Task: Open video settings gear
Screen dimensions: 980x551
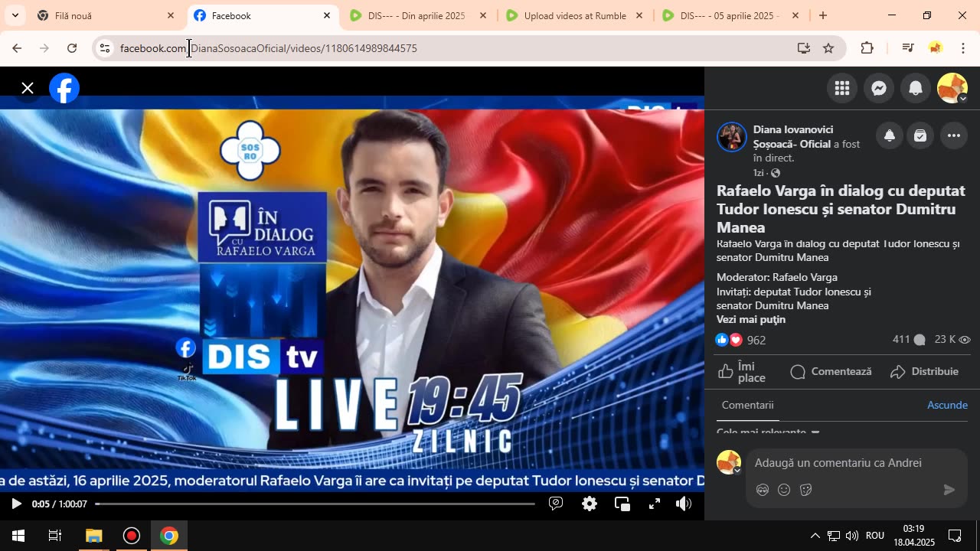Action: pyautogui.click(x=590, y=504)
